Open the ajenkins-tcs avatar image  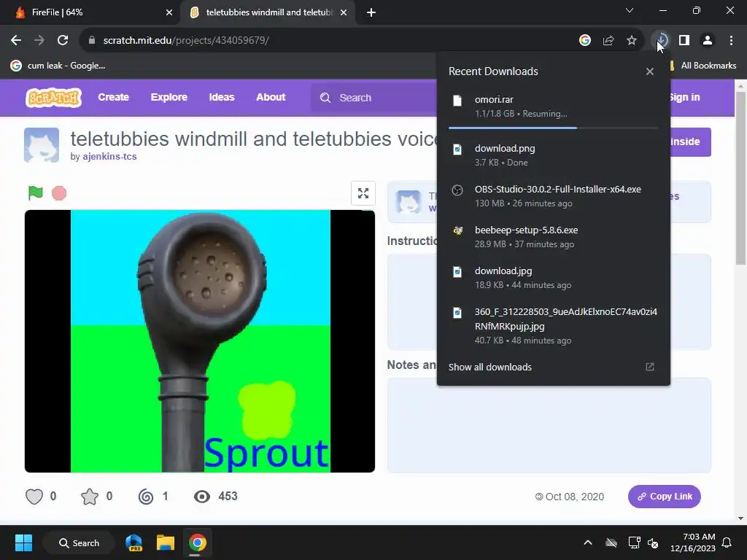click(x=42, y=145)
